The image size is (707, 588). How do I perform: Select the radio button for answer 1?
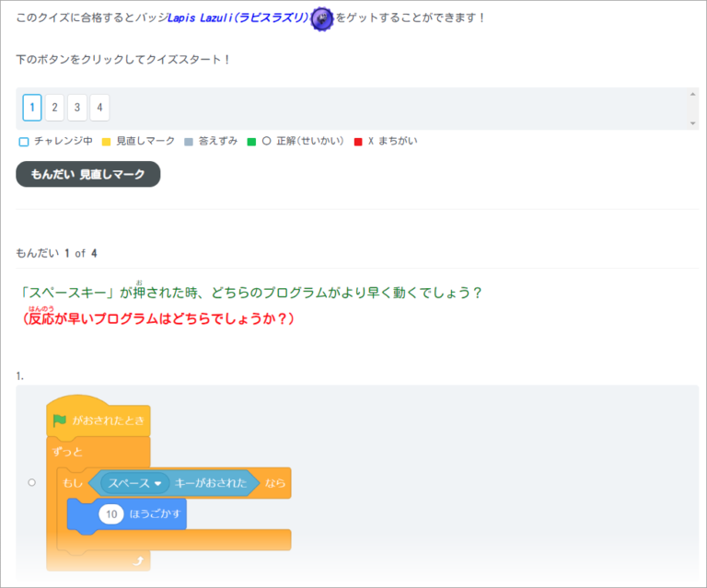tap(32, 482)
